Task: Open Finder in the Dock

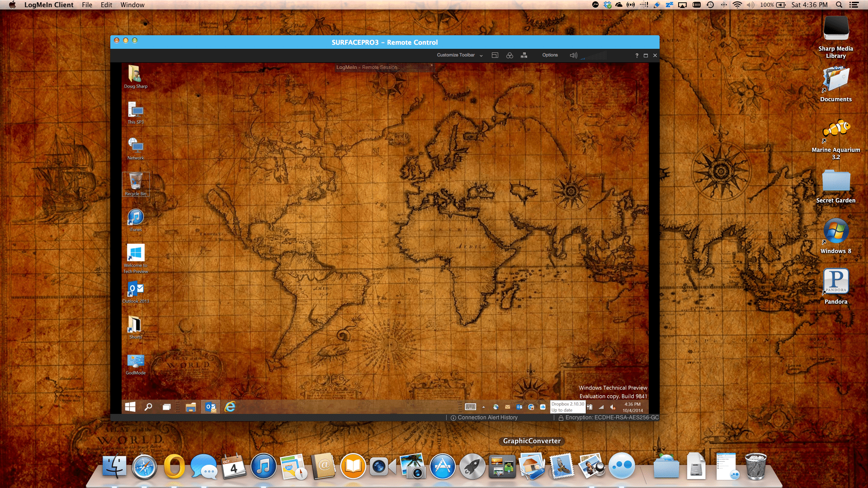Action: pos(114,466)
